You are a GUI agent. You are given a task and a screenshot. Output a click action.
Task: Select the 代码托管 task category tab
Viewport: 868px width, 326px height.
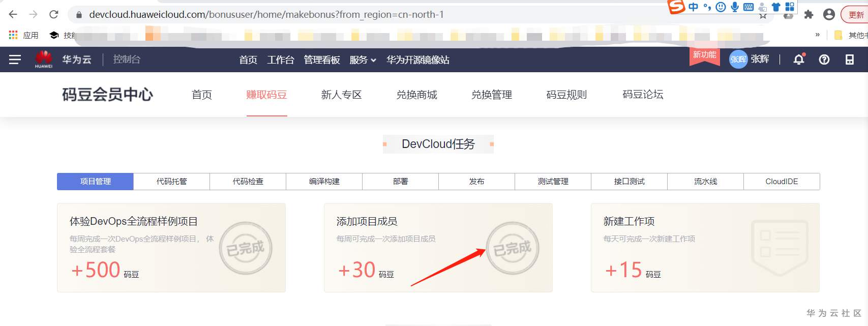click(x=172, y=182)
